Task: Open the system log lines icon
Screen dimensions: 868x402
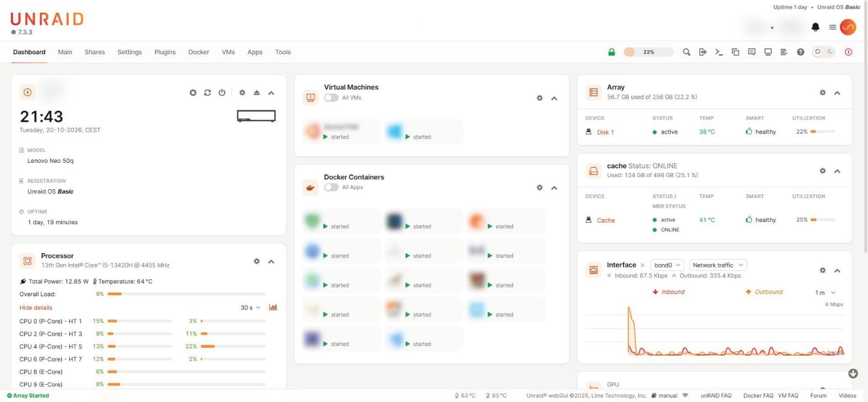Action: pos(784,52)
